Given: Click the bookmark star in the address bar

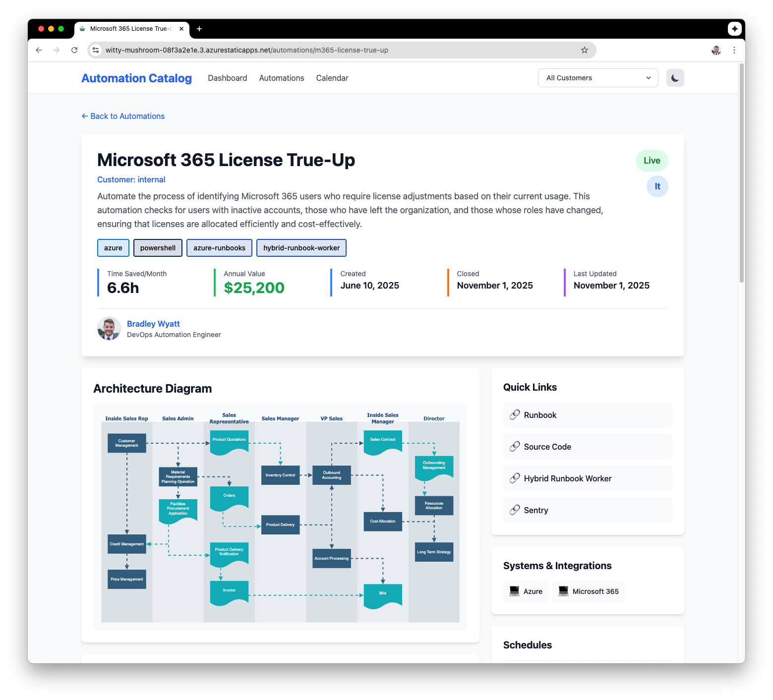Looking at the screenshot, I should tap(584, 50).
